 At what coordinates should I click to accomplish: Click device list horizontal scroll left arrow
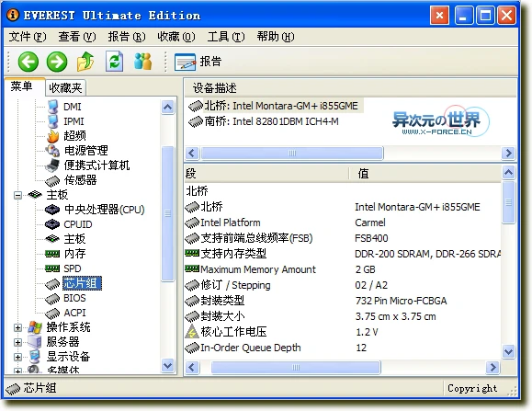[x=192, y=153]
